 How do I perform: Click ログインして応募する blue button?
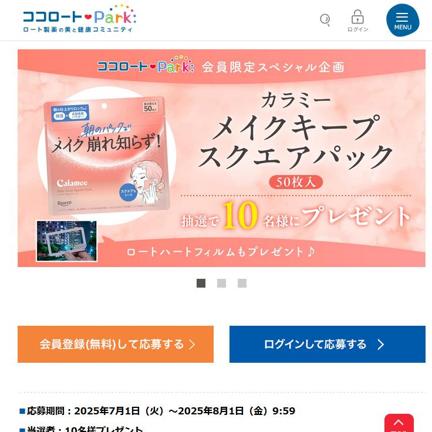click(327, 344)
